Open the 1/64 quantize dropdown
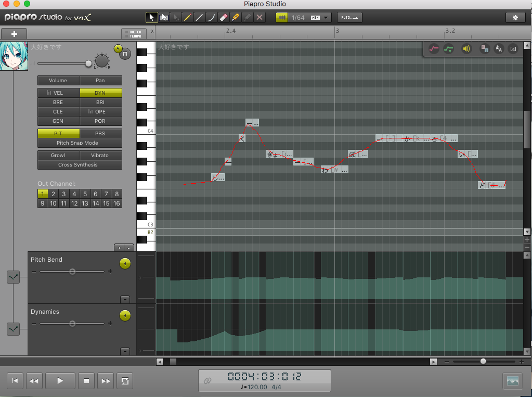The width and height of the screenshot is (532, 397). tap(309, 17)
